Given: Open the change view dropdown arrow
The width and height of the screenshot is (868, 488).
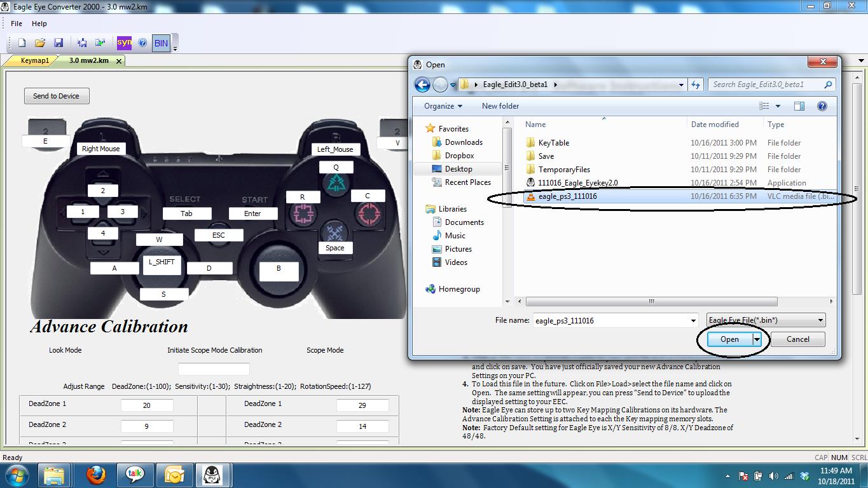Looking at the screenshot, I should (x=778, y=106).
